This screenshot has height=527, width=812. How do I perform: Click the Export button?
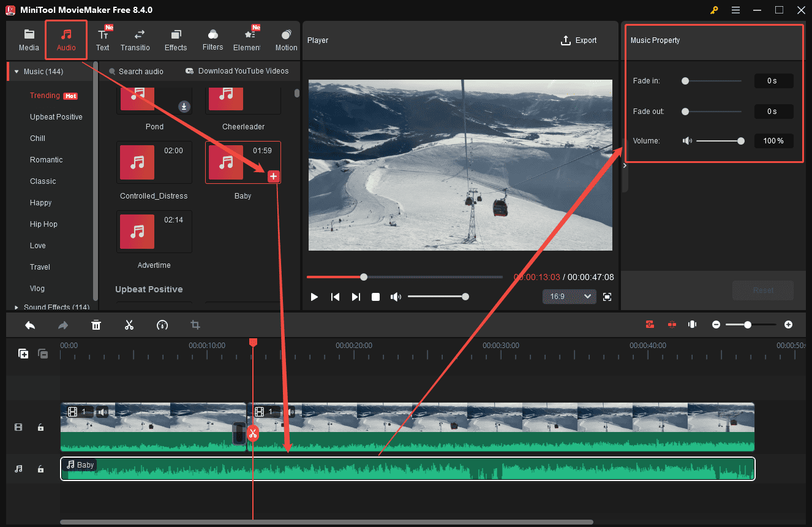coord(579,40)
